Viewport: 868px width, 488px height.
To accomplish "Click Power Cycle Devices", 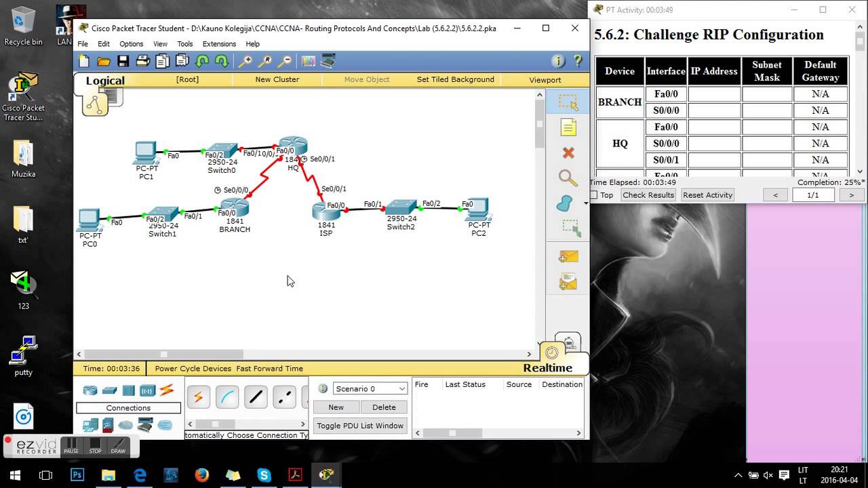I will click(193, 369).
